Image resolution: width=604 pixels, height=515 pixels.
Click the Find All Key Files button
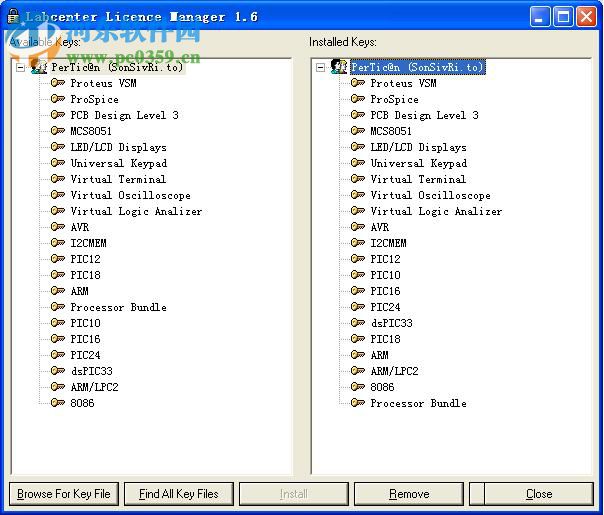pos(179,494)
